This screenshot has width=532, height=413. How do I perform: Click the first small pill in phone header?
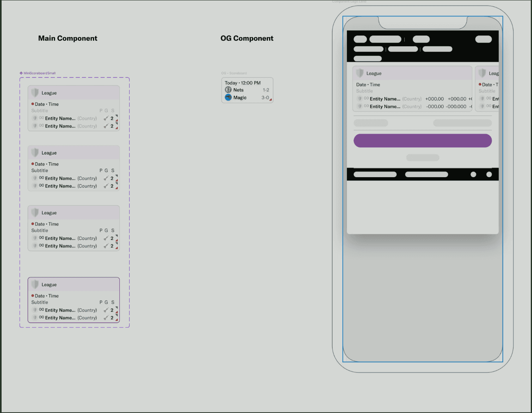pos(360,39)
